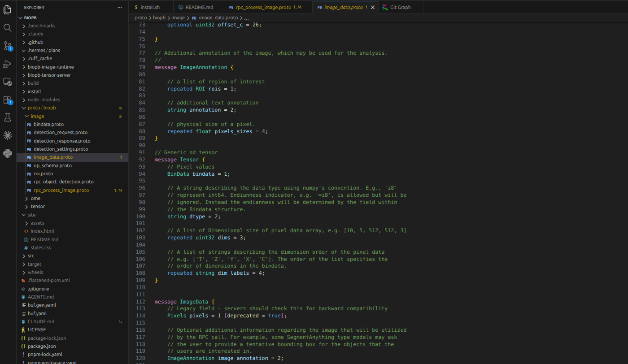The image size is (628, 364).
Task: Click 'biopb' in the breadcrumb path
Action: click(x=159, y=18)
